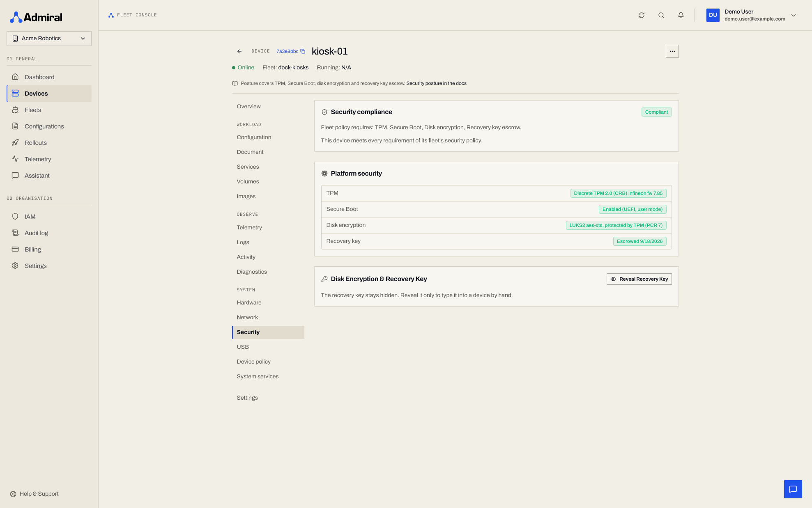Open Rollouts page
Screen dimensions: 812x508
click(x=49, y=143)
